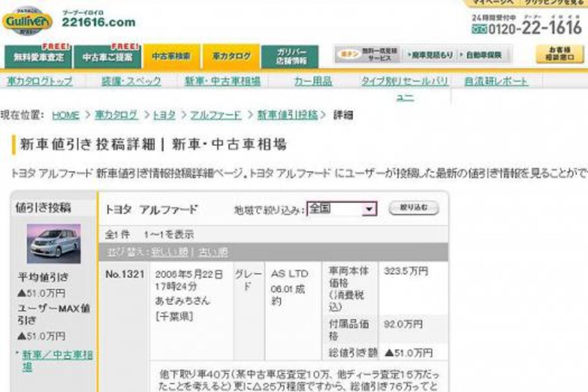This screenshot has height=392, width=588.
Task: Open the 廃車見積もり link
Action: click(x=430, y=55)
